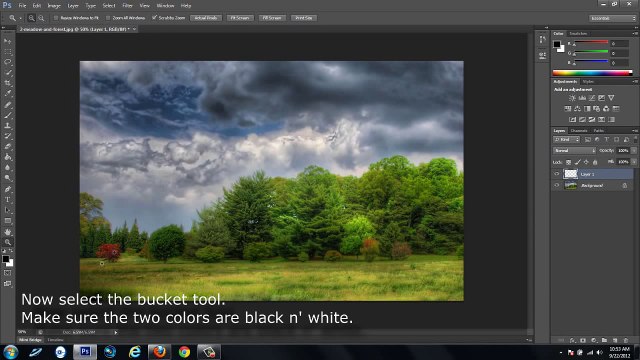Viewport: 640px width, 360px height.
Task: Select the Type tool
Action: (7, 200)
